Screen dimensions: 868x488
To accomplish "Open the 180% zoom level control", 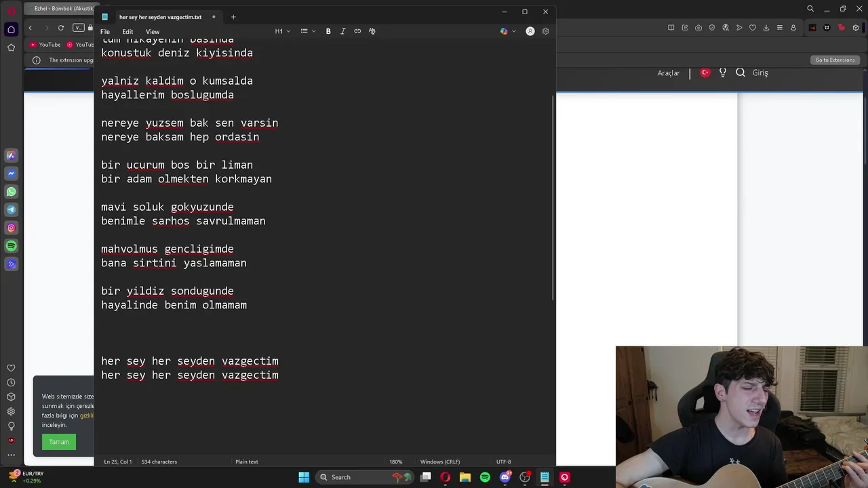I will point(396,462).
